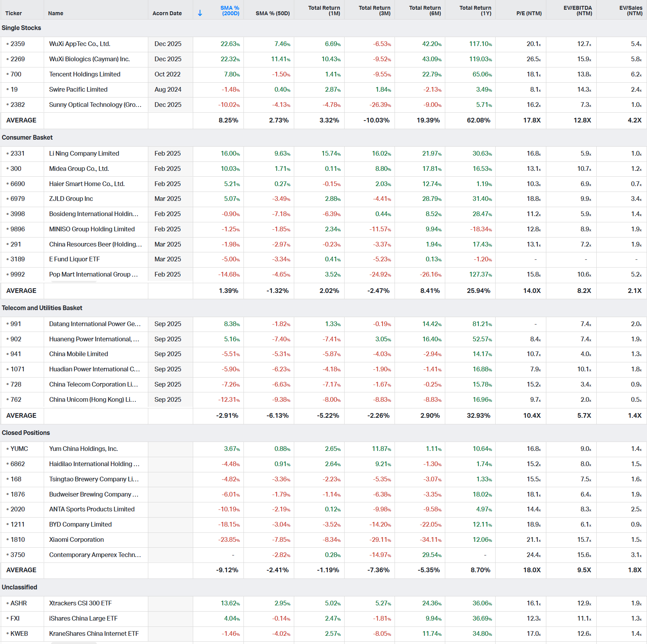The height and width of the screenshot is (644, 647).
Task: Click ticker KWEB cell
Action: [x=19, y=634]
